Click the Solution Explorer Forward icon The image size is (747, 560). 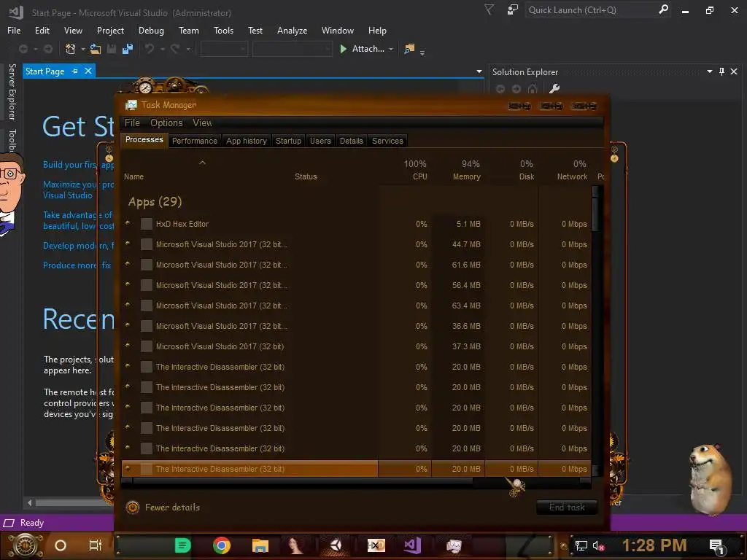(x=516, y=88)
